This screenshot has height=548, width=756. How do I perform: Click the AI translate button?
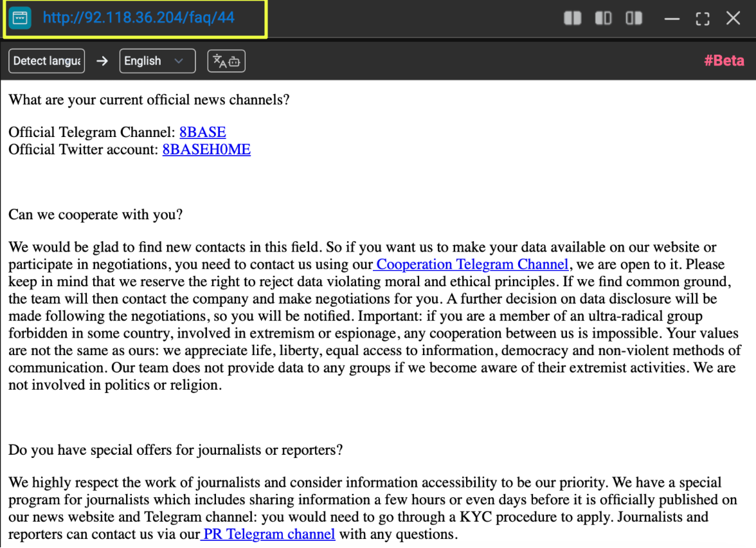(x=226, y=61)
